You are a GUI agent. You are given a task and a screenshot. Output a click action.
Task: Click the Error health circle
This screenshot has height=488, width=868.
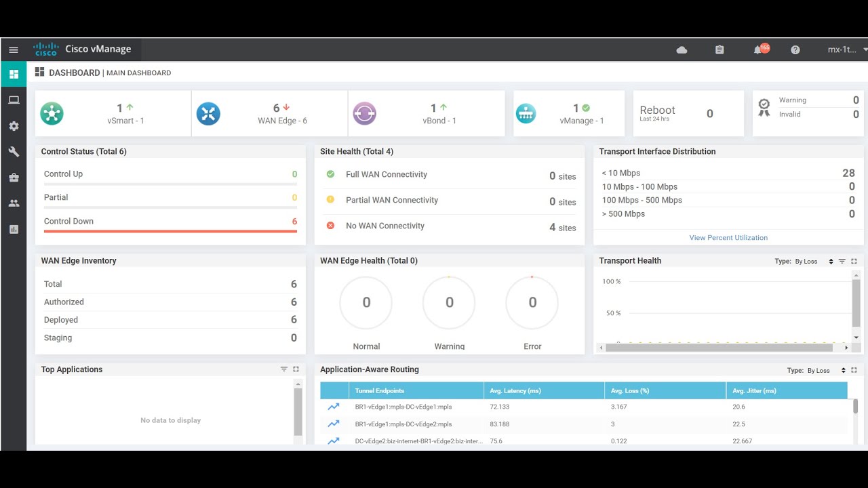(532, 302)
